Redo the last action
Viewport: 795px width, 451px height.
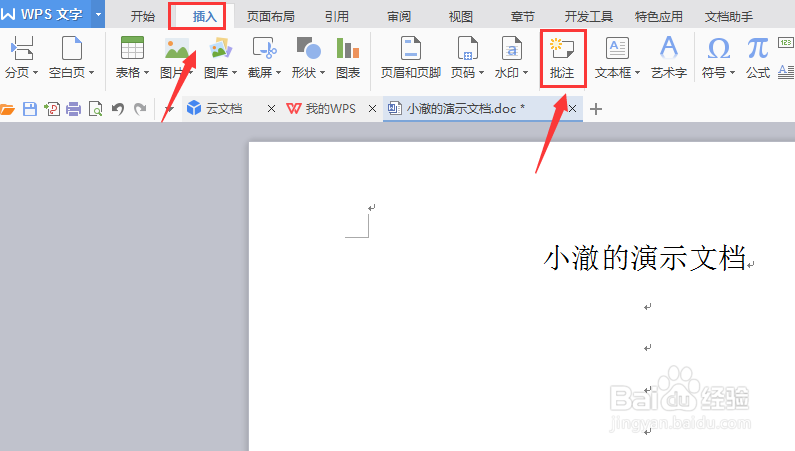point(140,109)
